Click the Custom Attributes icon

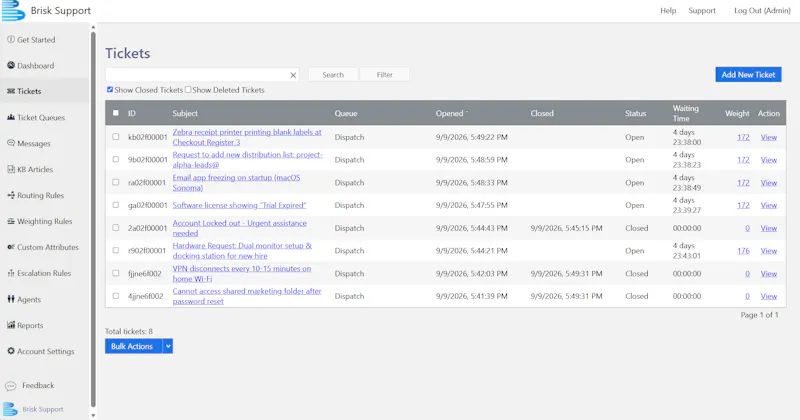[11, 247]
